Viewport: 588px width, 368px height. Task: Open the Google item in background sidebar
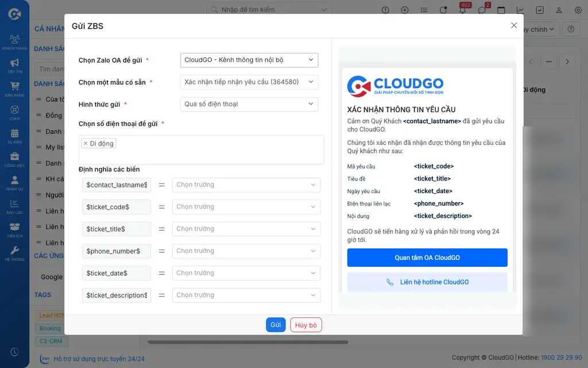pos(52,277)
